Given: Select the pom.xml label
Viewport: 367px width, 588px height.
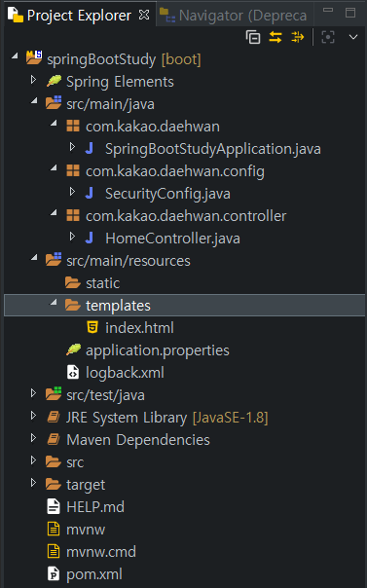Looking at the screenshot, I should 94,574.
